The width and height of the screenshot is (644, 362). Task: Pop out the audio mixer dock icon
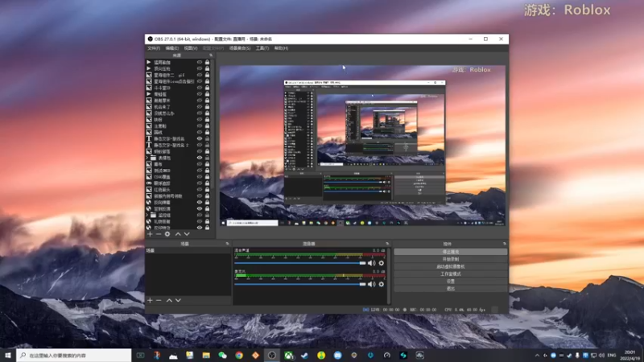(x=387, y=244)
